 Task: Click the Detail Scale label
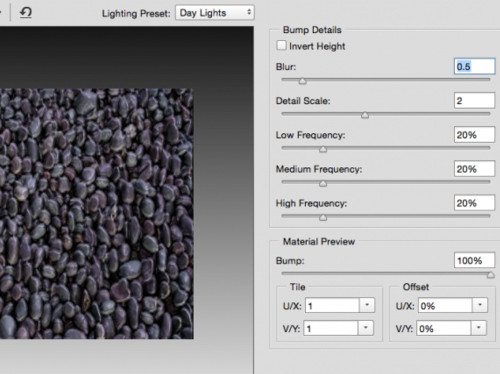point(303,101)
